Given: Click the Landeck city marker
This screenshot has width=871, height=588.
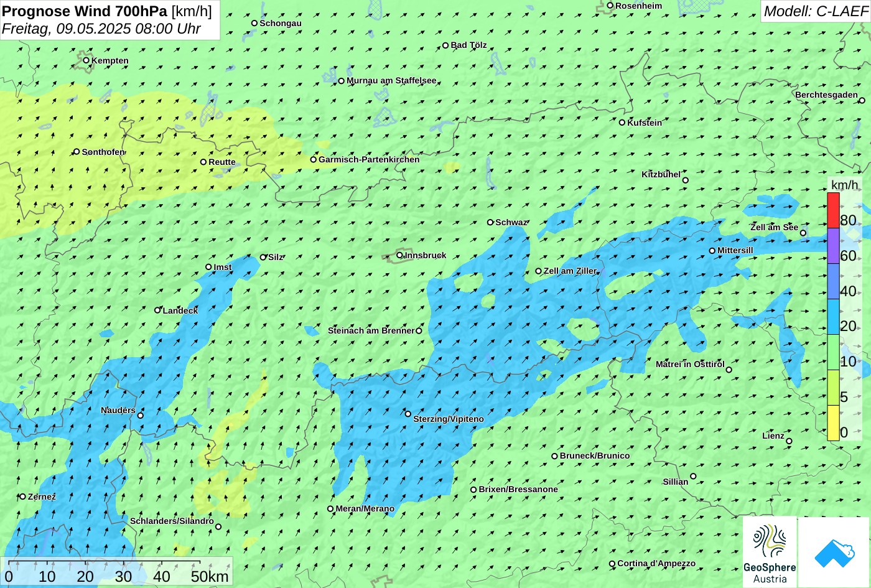Looking at the screenshot, I should 157,310.
